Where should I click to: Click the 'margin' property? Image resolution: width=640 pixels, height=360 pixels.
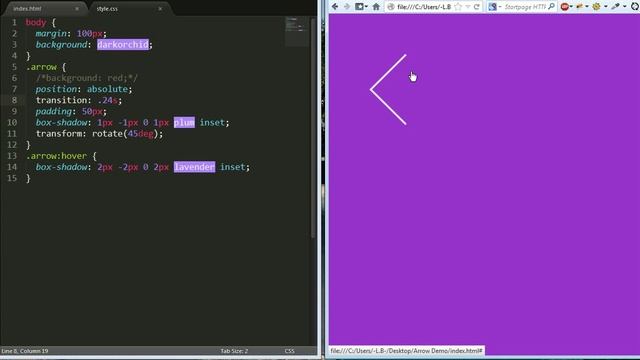tap(51, 34)
